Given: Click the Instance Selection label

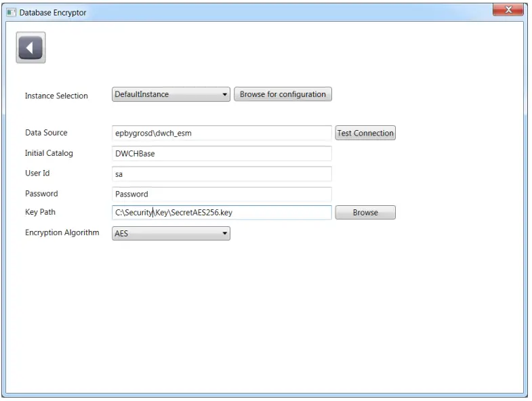Looking at the screenshot, I should click(x=56, y=96).
